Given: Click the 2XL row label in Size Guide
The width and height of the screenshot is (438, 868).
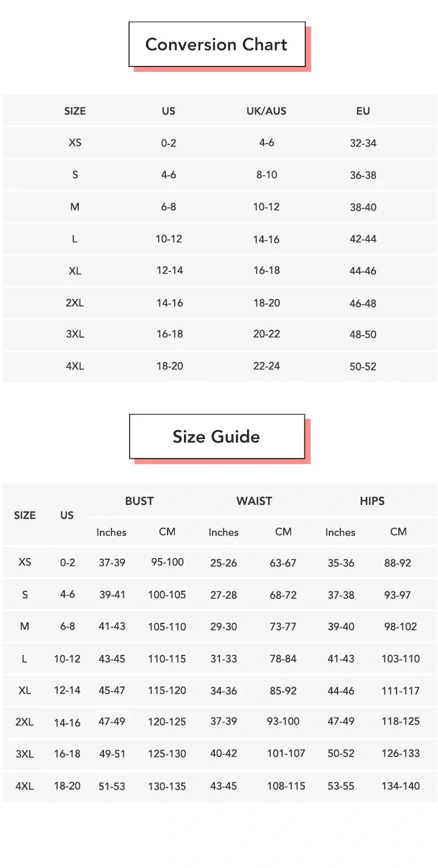Looking at the screenshot, I should coord(25,722).
